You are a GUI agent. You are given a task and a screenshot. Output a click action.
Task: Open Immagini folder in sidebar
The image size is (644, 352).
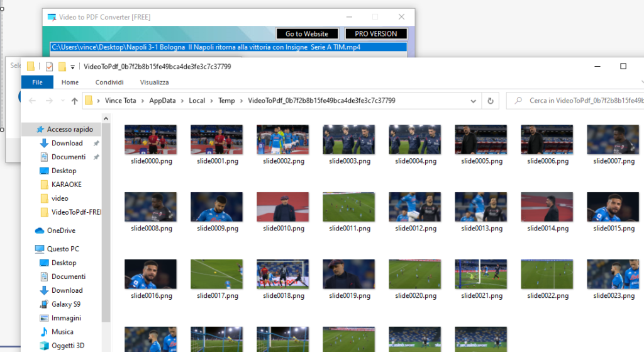pyautogui.click(x=65, y=318)
